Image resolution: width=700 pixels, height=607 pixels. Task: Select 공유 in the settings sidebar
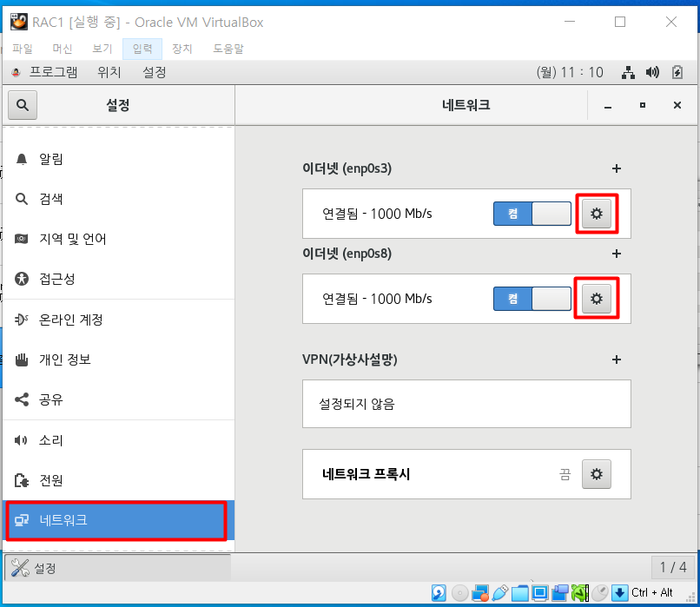coord(118,399)
